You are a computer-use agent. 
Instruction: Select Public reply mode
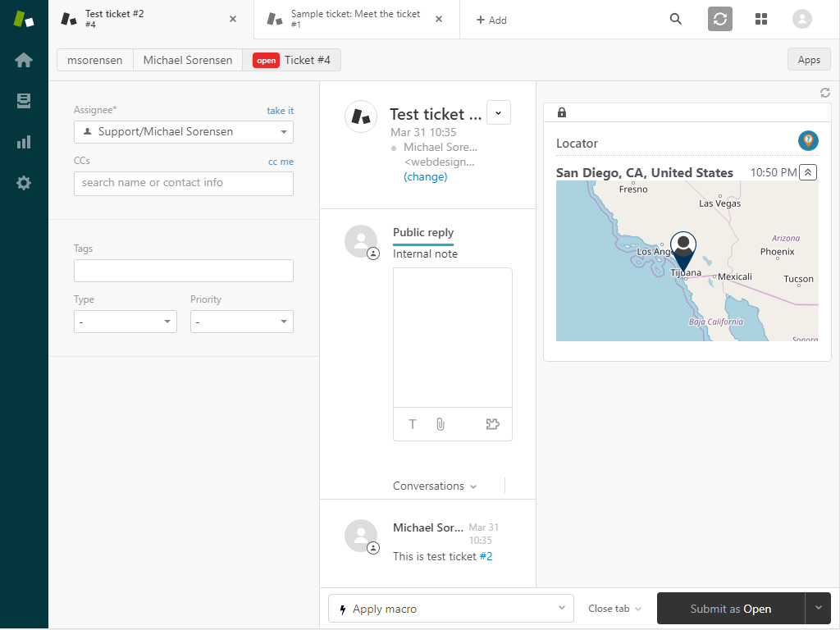coord(423,233)
